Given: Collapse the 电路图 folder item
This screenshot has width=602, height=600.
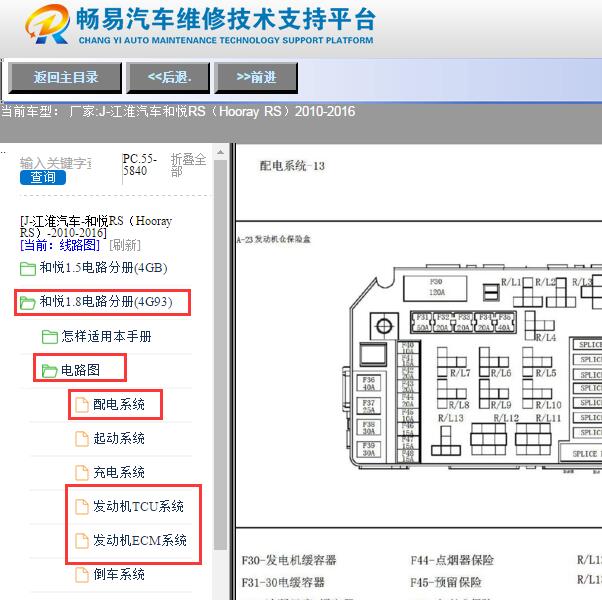Looking at the screenshot, I should 81,370.
